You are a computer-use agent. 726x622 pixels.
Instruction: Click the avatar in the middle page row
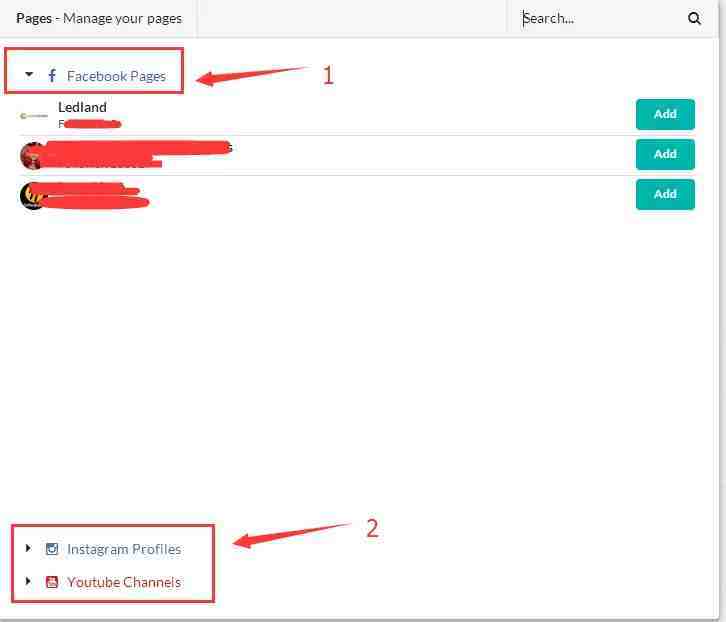tap(32, 155)
